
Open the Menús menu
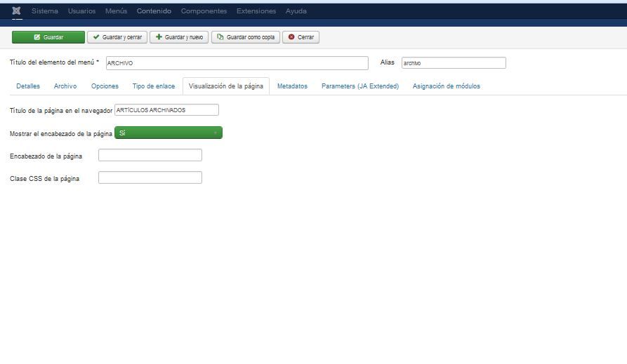point(116,11)
